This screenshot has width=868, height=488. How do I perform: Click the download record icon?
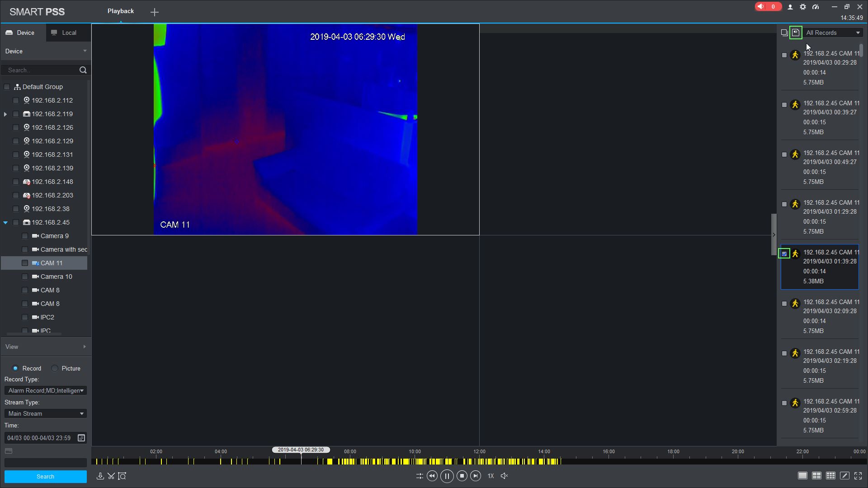100,476
